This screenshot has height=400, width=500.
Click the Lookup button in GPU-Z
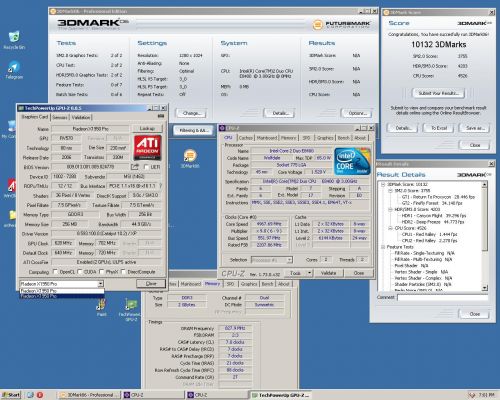147,128
